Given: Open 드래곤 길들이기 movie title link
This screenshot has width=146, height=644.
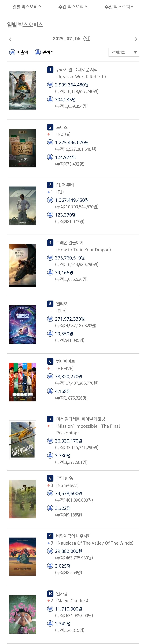Looking at the screenshot, I should pos(70,243).
